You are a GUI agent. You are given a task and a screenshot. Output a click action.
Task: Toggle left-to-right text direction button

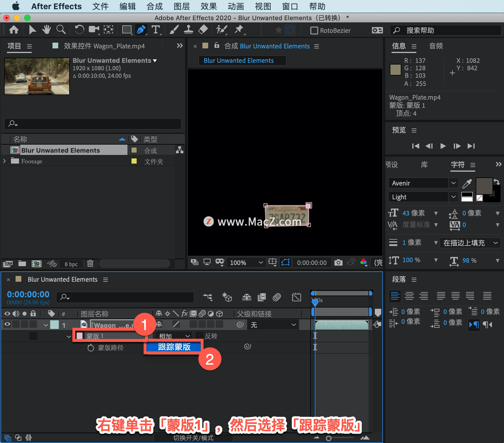(474, 325)
